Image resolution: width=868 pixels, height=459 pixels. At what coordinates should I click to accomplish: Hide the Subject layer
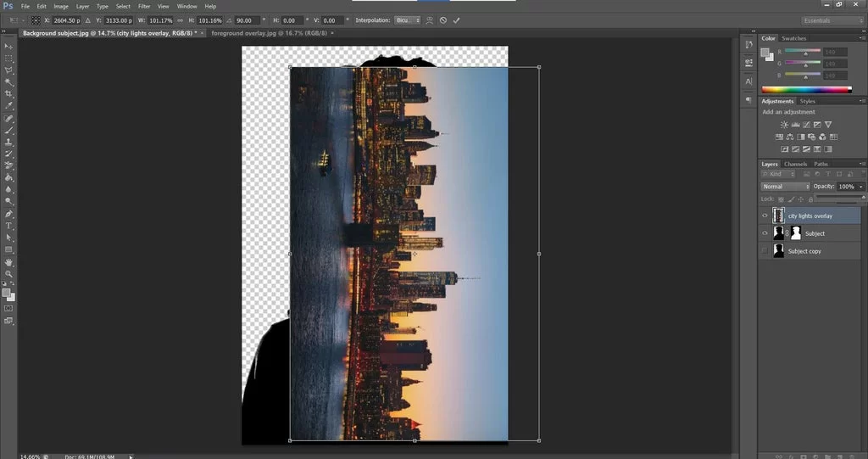[x=765, y=233]
